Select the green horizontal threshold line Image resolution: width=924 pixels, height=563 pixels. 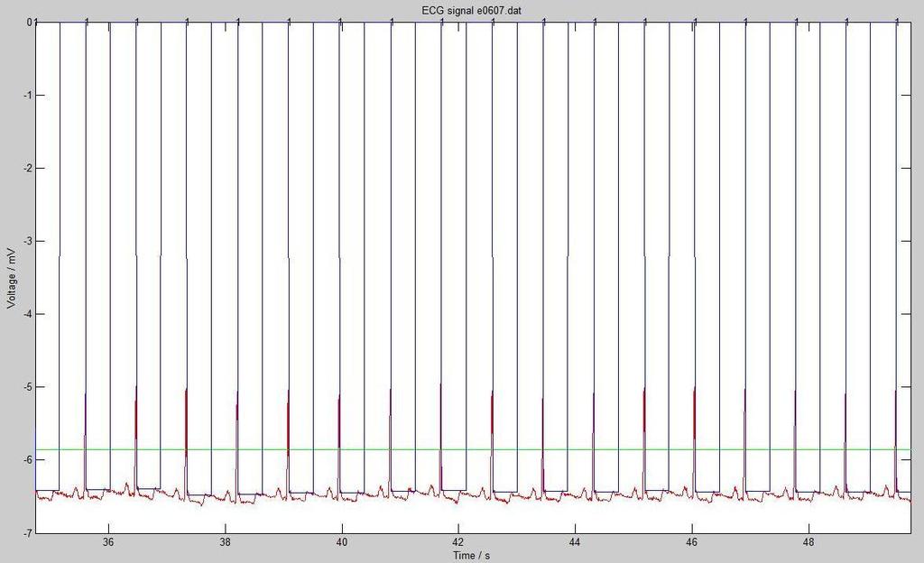473,450
